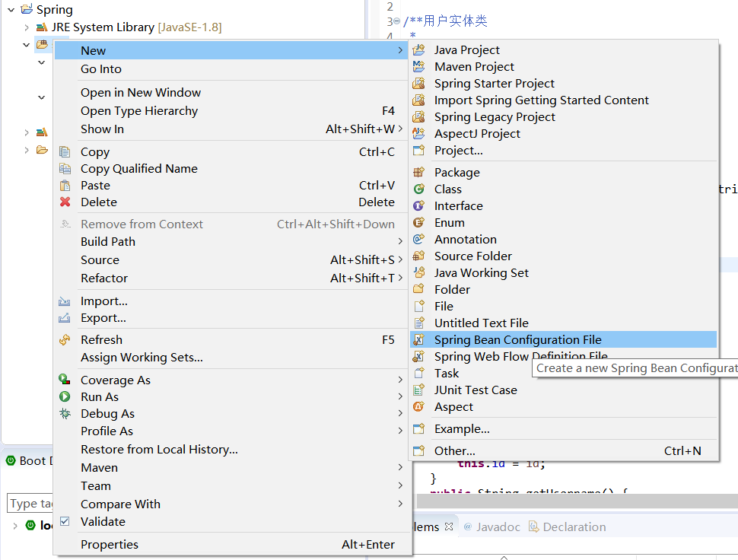Close the Problems tab
Viewport: 738px width, 560px height.
449,527
